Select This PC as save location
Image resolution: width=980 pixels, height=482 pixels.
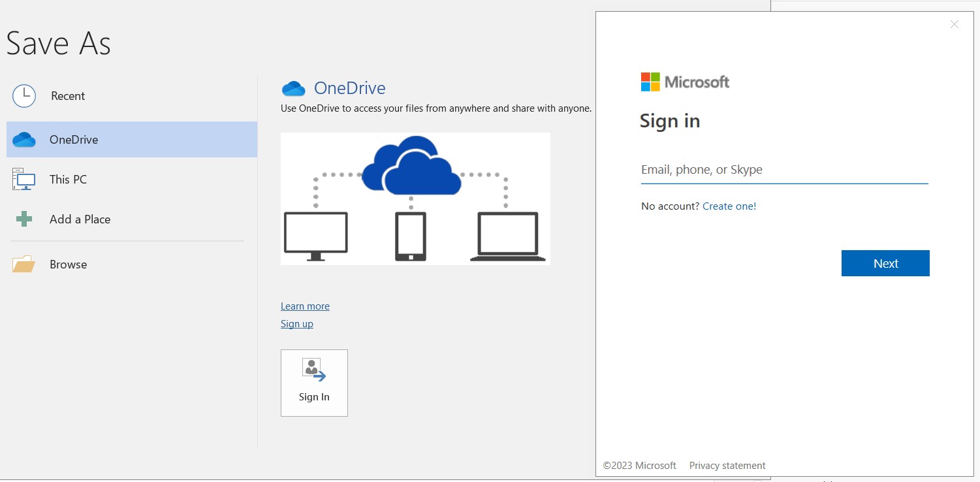(x=68, y=180)
